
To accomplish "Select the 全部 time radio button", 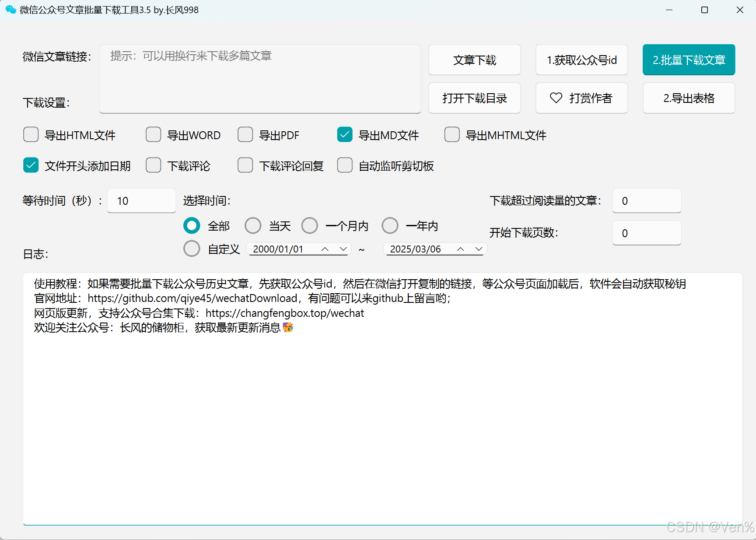I will (192, 226).
